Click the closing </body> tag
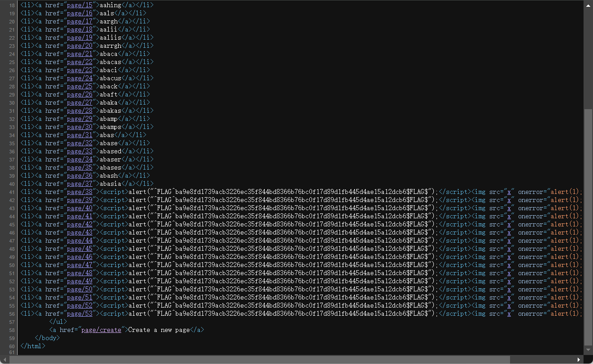 [x=47, y=338]
